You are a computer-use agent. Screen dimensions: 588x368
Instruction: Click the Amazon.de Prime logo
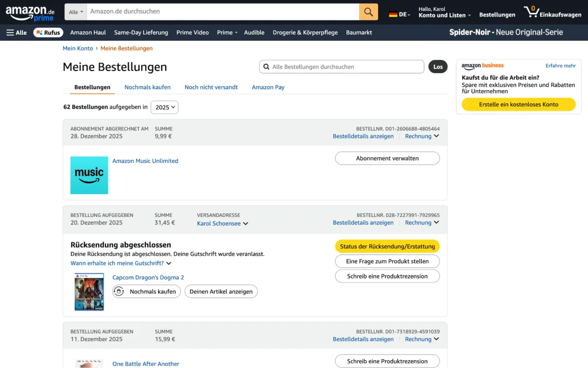tap(30, 12)
